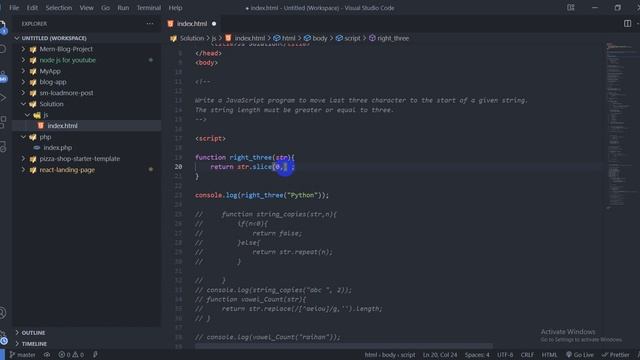The height and width of the screenshot is (360, 640).
Task: Click the split editor right icon
Action: tap(627, 24)
